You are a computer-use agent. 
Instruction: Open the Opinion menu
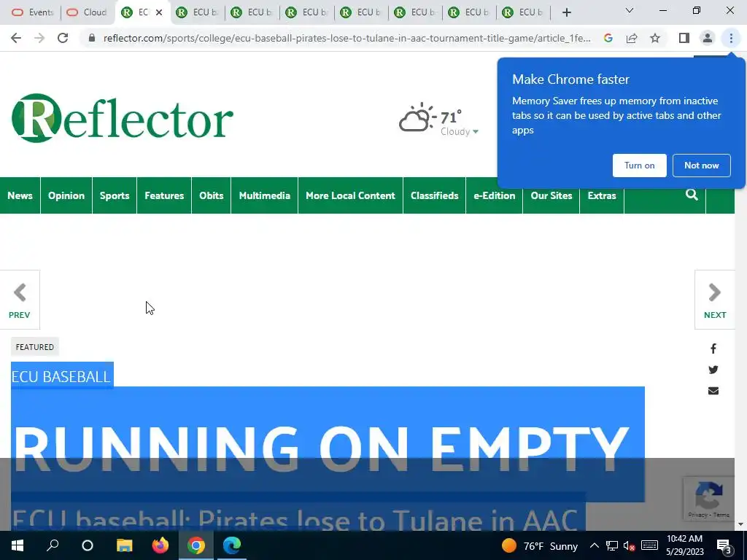click(66, 195)
